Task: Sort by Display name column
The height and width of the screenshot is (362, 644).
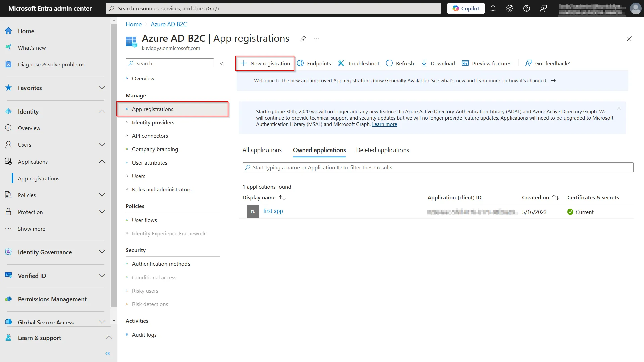Action: [x=264, y=198]
